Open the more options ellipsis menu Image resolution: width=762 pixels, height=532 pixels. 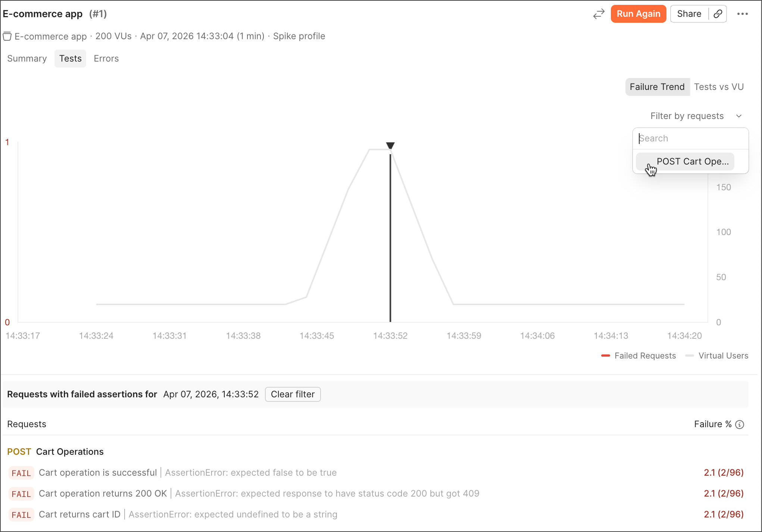point(743,14)
